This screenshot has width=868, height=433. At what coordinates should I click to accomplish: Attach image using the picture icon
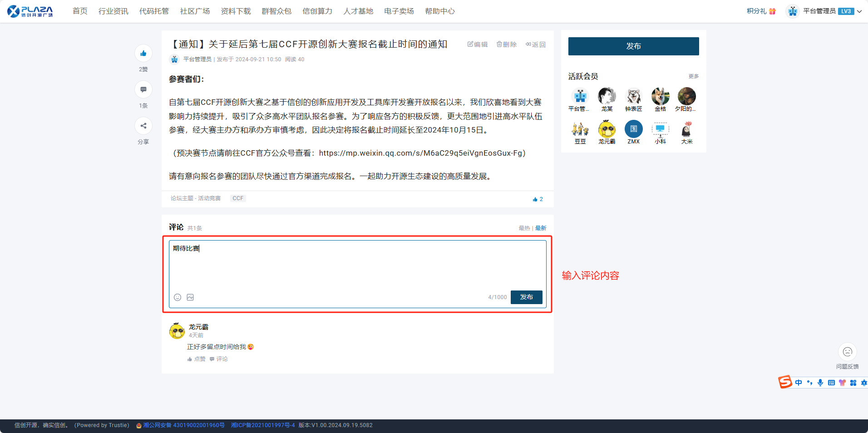click(190, 297)
